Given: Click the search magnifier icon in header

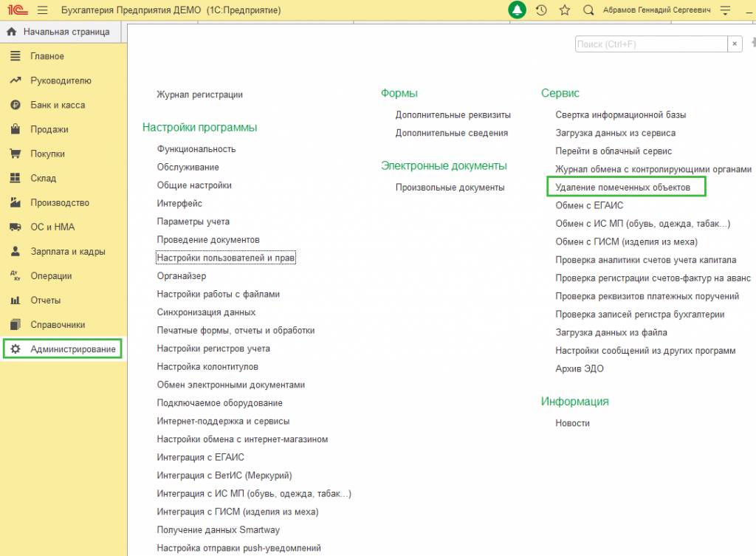Looking at the screenshot, I should click(x=588, y=10).
